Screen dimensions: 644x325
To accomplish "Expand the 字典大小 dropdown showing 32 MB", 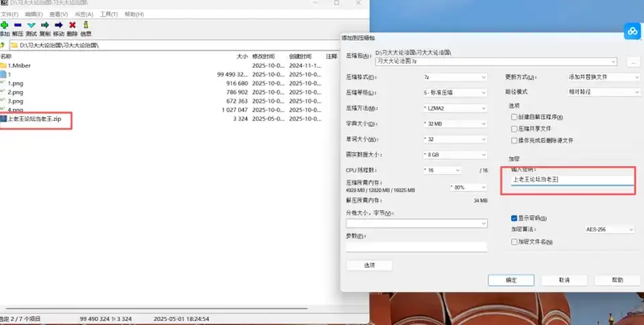I will coord(455,124).
